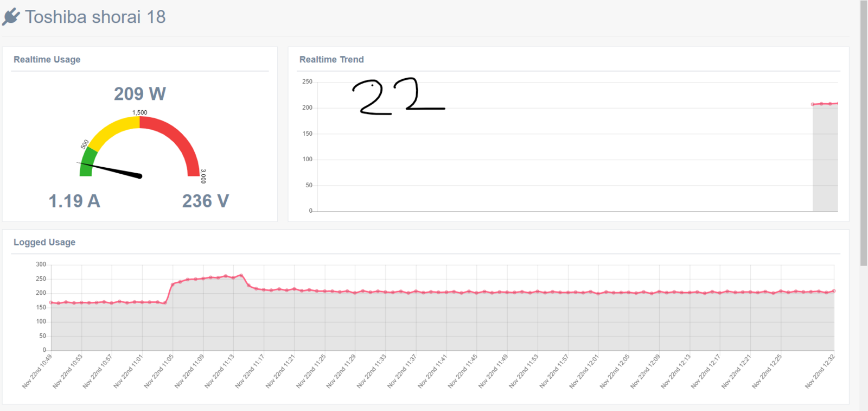Click the vertical page scrollbar thumb
The height and width of the screenshot is (411, 868).
[864, 133]
